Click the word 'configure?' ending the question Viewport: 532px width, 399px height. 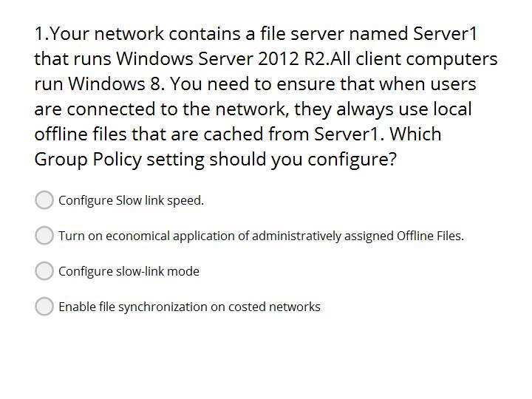[352, 160]
